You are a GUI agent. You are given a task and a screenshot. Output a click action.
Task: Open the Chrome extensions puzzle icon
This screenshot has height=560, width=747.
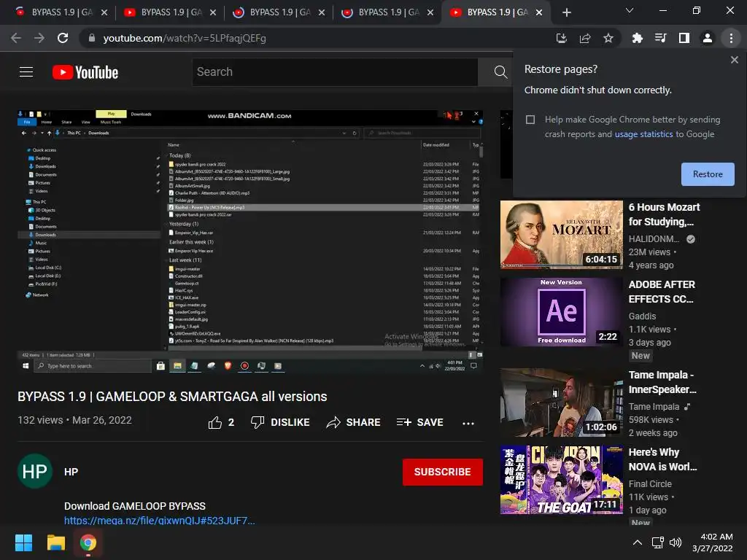coord(637,38)
